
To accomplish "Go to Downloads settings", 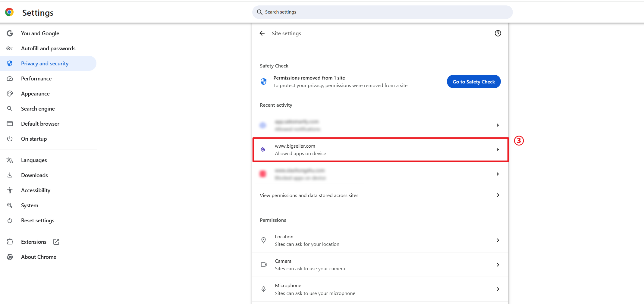I will click(34, 175).
